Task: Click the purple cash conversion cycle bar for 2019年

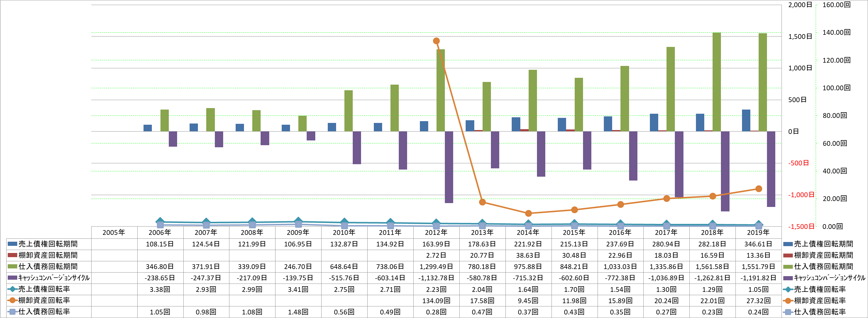Action: tap(771, 169)
